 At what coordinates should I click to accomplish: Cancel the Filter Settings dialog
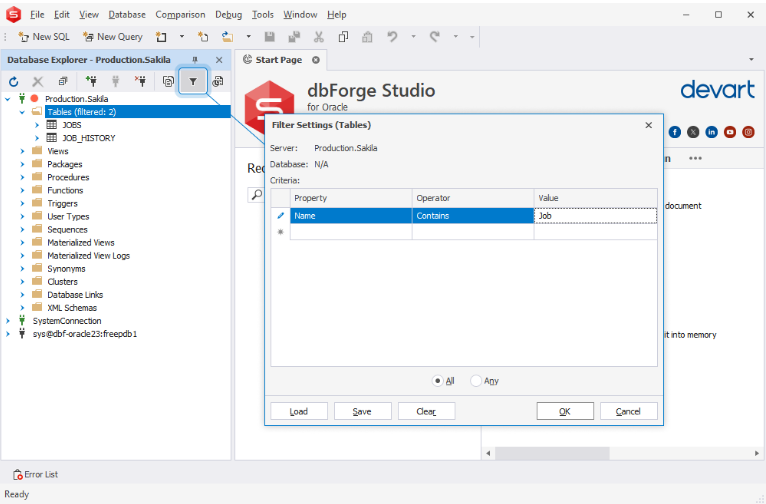[628, 411]
